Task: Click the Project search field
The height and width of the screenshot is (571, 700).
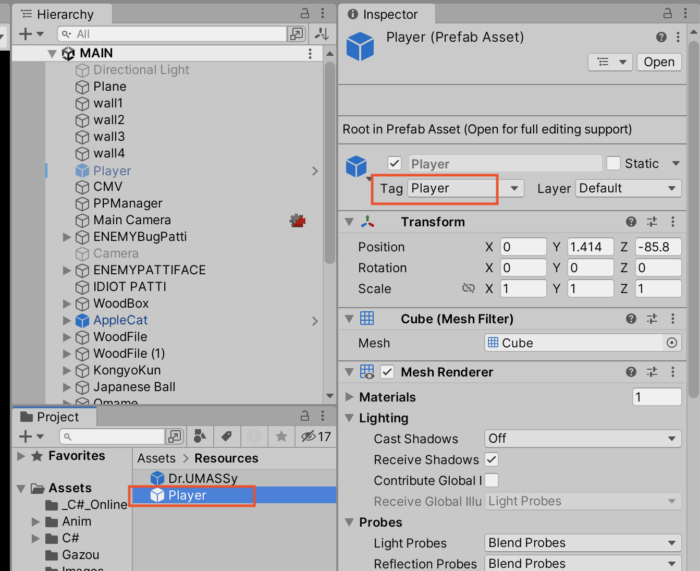Action: [x=112, y=436]
